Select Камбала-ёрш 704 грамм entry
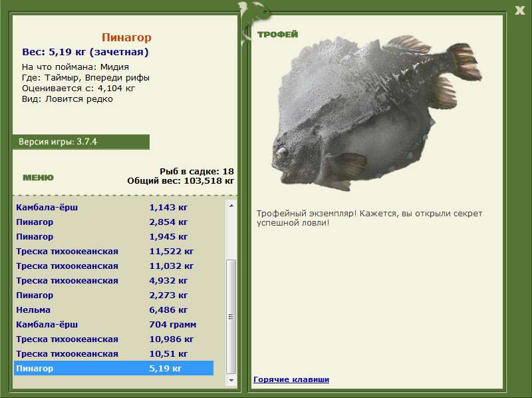The width and height of the screenshot is (532, 398). [x=113, y=325]
